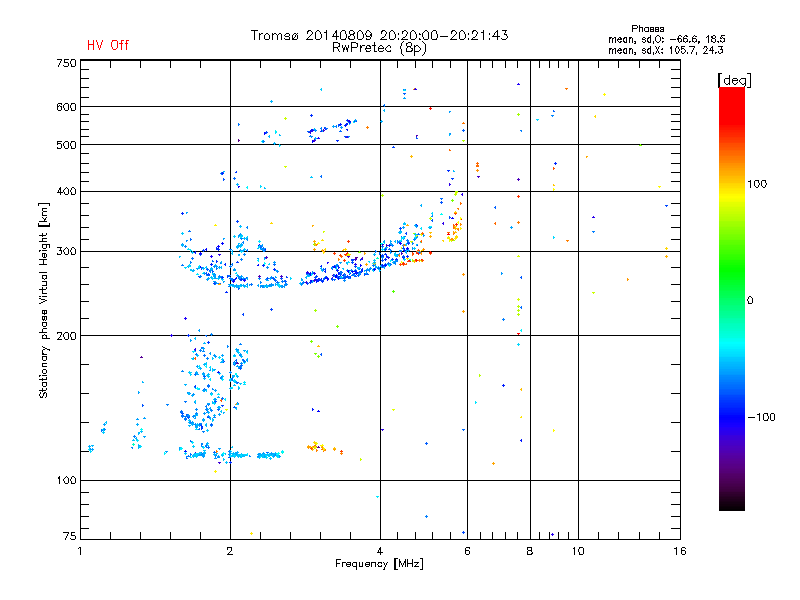The image size is (800, 600).
Task: Click the 'mean, sd,O: -66.6, 18.5' text
Action: pyautogui.click(x=666, y=39)
